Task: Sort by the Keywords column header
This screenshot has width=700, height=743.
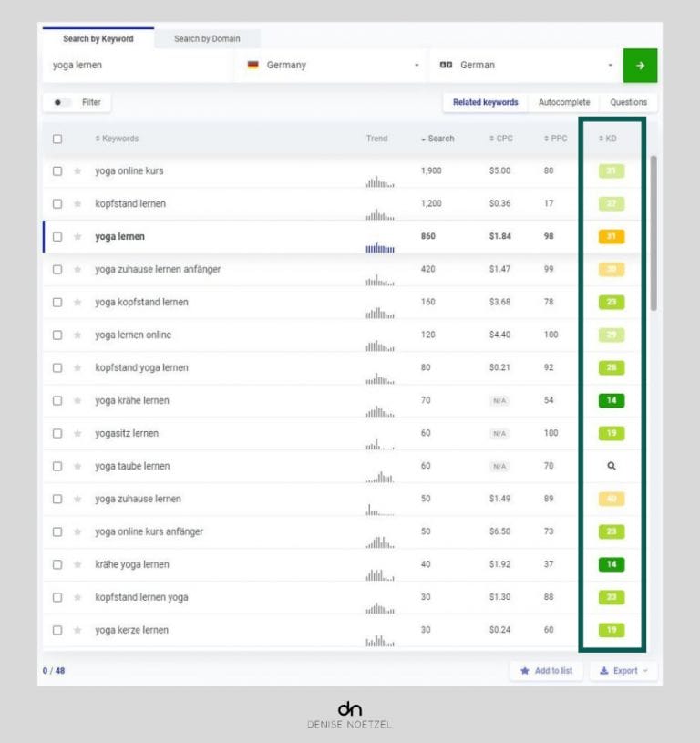Action: point(117,139)
